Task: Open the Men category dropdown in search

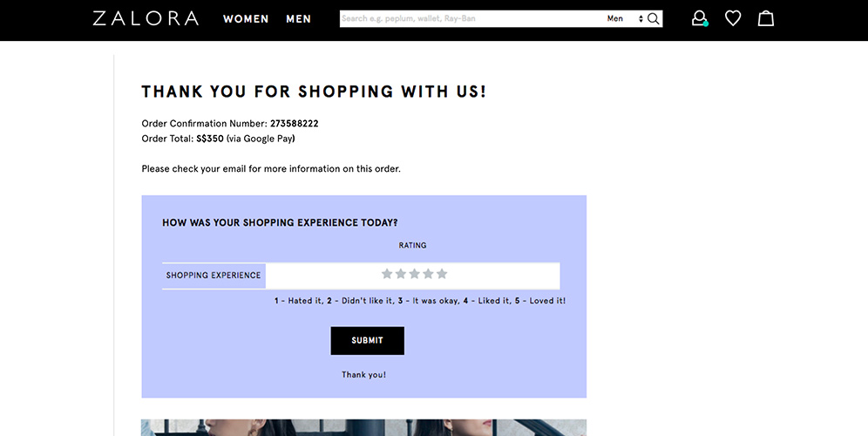Action: point(625,19)
